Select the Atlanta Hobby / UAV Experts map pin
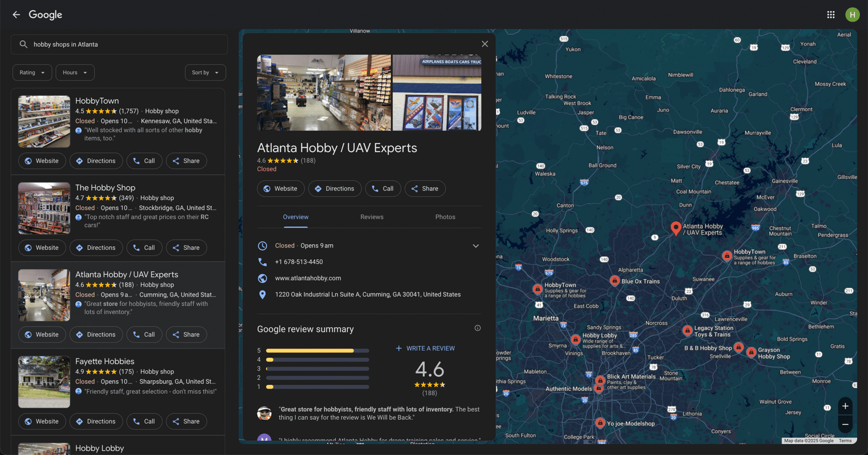The width and height of the screenshot is (868, 455). 675,228
